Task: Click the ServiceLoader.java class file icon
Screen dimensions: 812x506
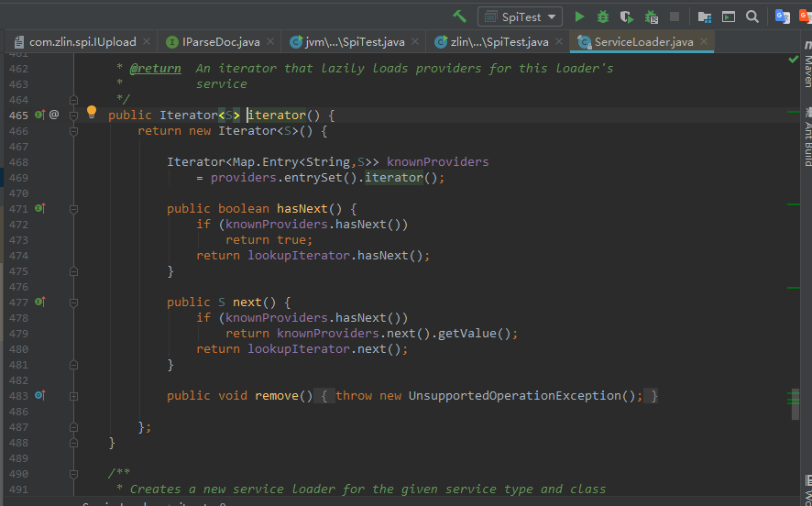Action: 584,42
